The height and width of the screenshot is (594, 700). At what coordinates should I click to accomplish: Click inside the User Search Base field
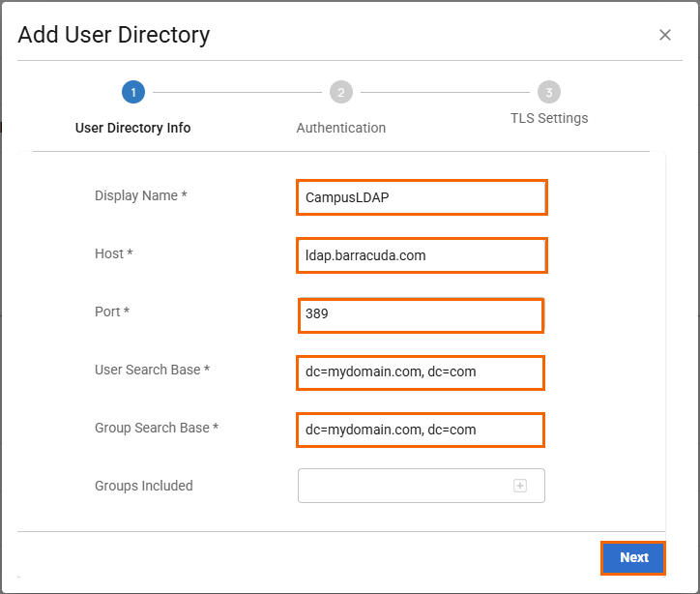(x=421, y=372)
